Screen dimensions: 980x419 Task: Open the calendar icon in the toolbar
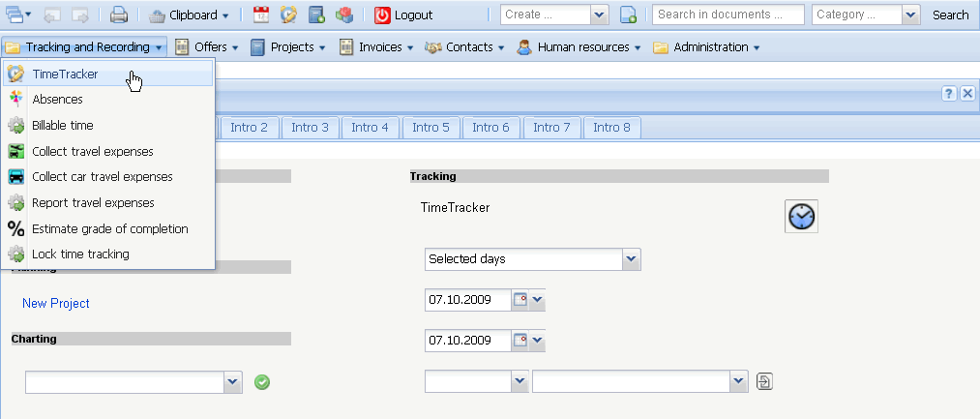[x=261, y=15]
